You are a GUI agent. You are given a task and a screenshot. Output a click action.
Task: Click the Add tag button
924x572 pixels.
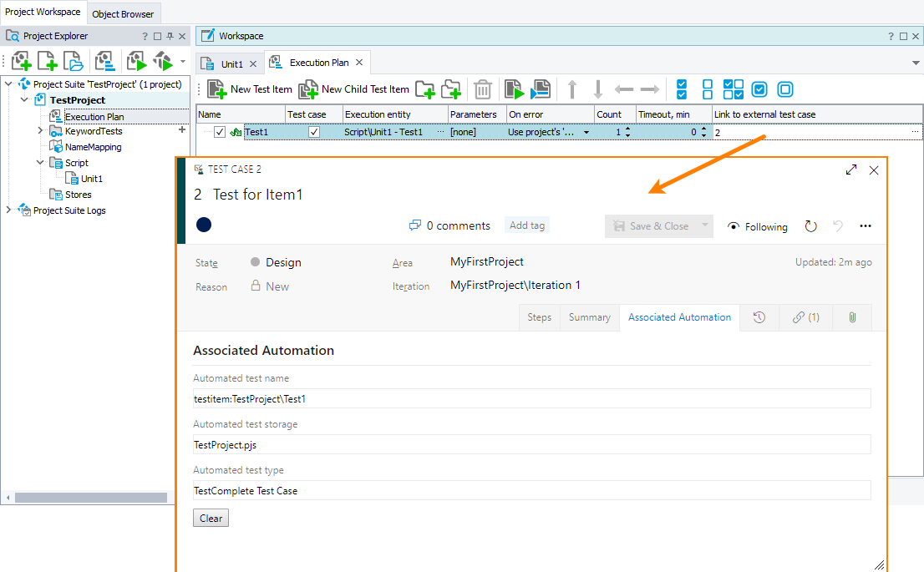pos(526,225)
